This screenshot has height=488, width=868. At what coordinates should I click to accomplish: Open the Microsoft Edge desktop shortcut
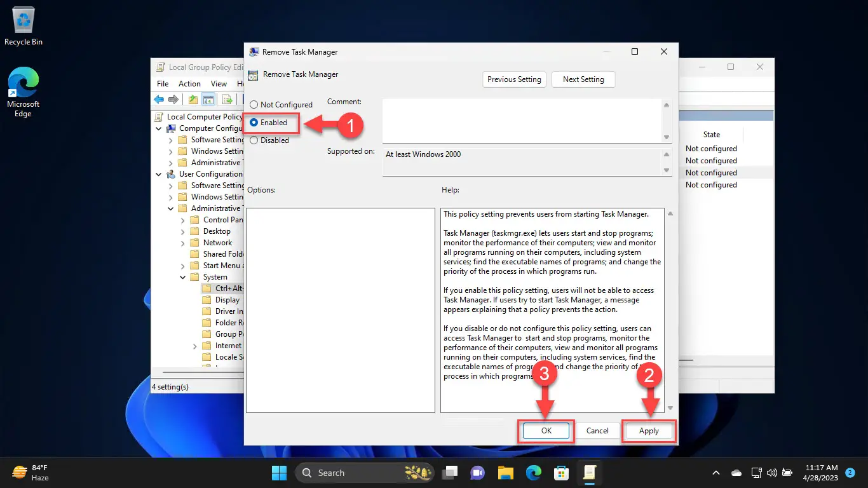(x=23, y=93)
